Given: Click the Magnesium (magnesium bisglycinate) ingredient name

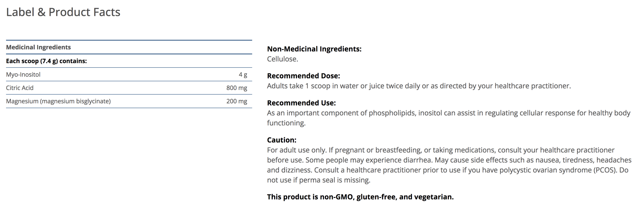Looking at the screenshot, I should pyautogui.click(x=58, y=101).
